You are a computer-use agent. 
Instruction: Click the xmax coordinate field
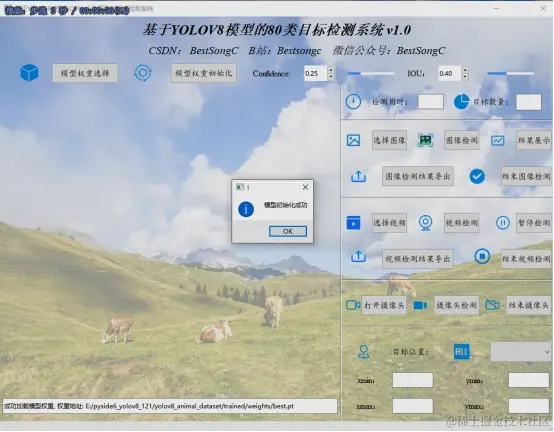(413, 406)
